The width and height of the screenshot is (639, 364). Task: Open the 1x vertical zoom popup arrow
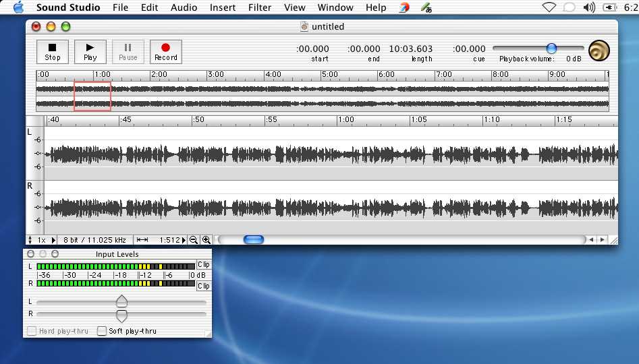pos(53,240)
